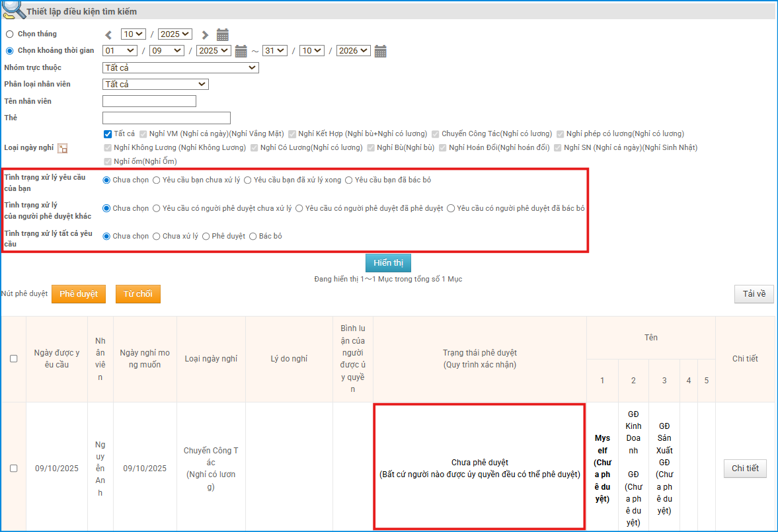Open end year dropdown showing 2026
This screenshot has height=532, width=778.
coord(353,51)
